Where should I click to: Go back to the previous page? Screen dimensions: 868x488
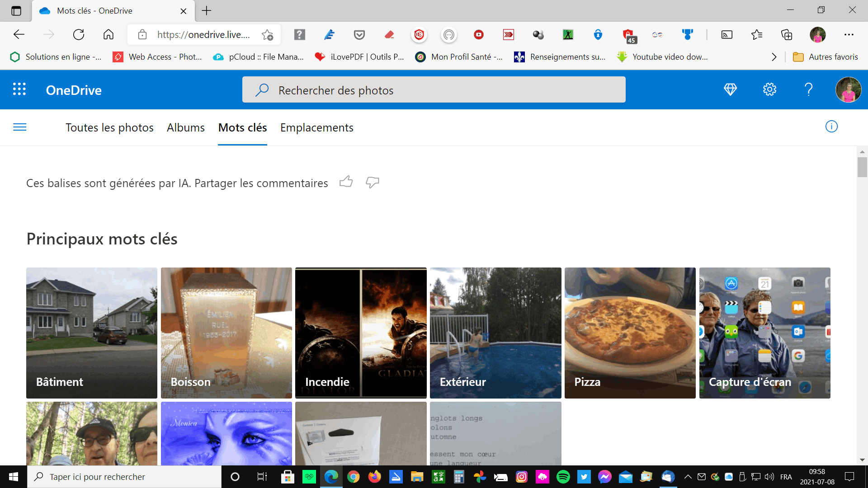pos(19,35)
